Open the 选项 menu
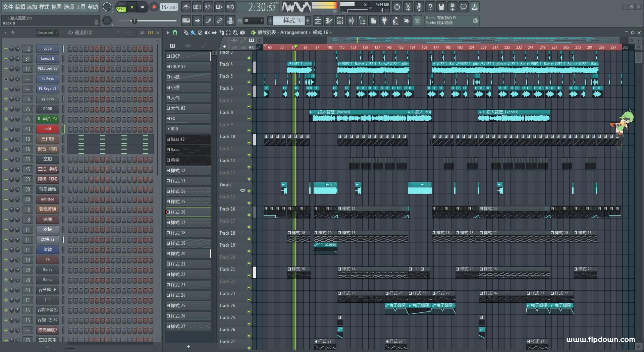644x352 pixels. [x=69, y=7]
